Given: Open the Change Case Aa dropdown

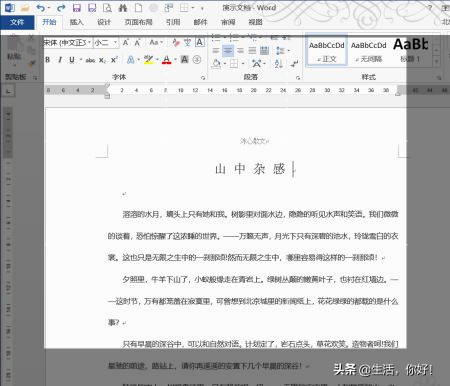Looking at the screenshot, I should coord(156,43).
